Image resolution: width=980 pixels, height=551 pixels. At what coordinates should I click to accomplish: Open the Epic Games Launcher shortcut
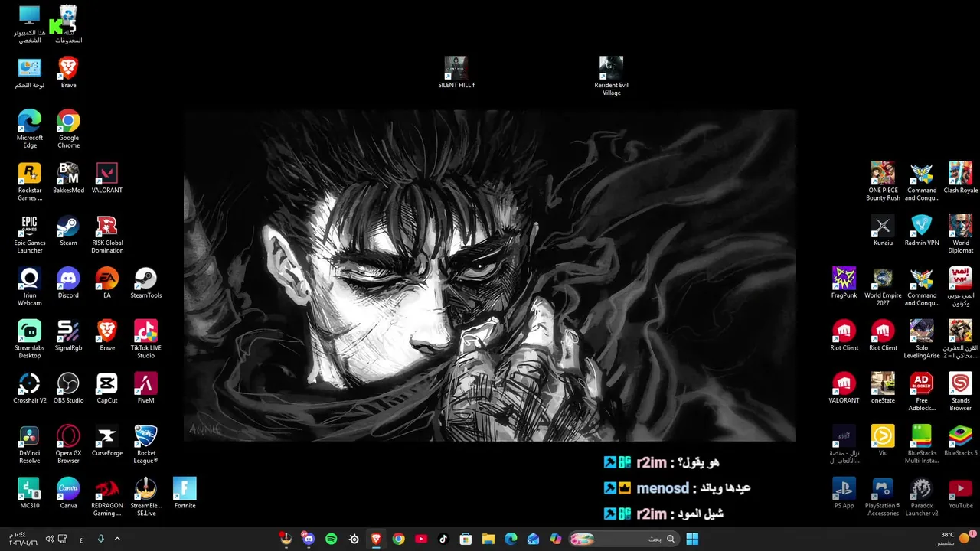tap(29, 234)
